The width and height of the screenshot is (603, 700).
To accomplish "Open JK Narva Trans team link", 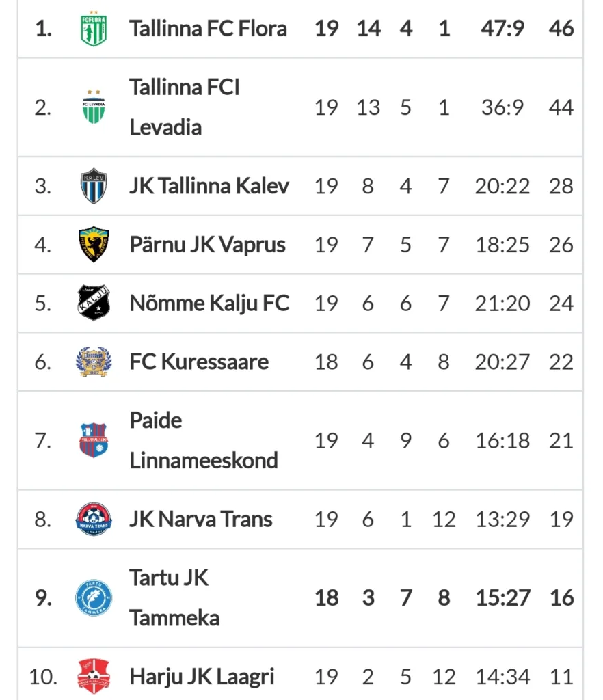I will point(201,520).
